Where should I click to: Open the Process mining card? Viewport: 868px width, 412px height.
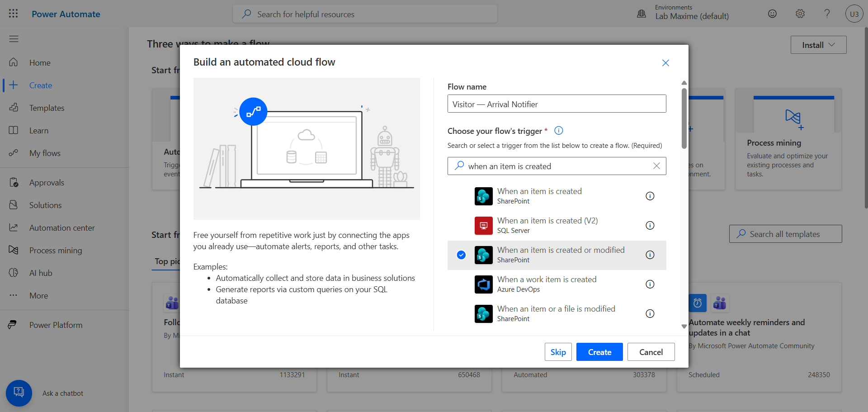point(788,139)
